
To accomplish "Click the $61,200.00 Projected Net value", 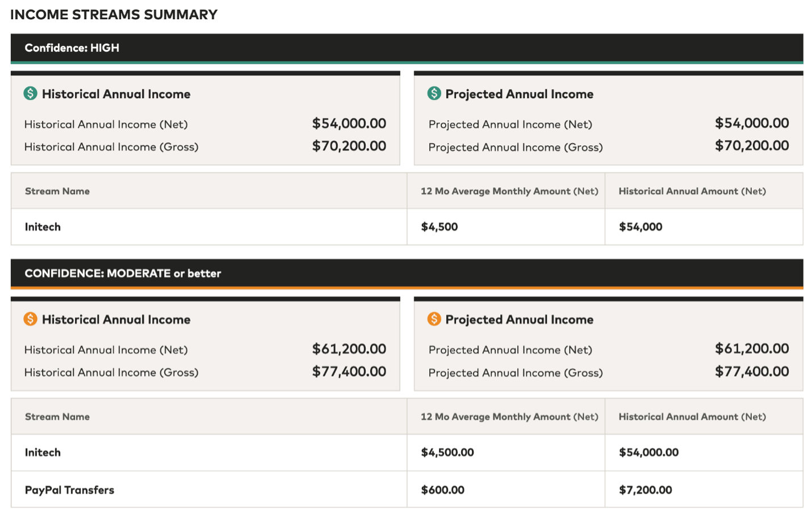I will pos(751,348).
